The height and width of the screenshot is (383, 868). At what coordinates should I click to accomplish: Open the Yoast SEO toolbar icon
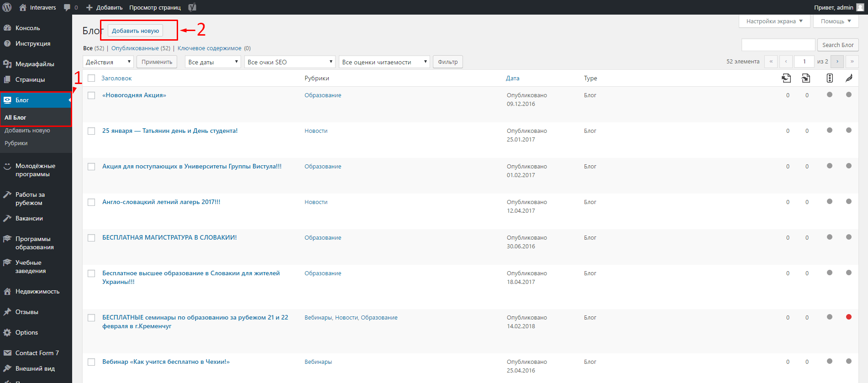[x=192, y=7]
